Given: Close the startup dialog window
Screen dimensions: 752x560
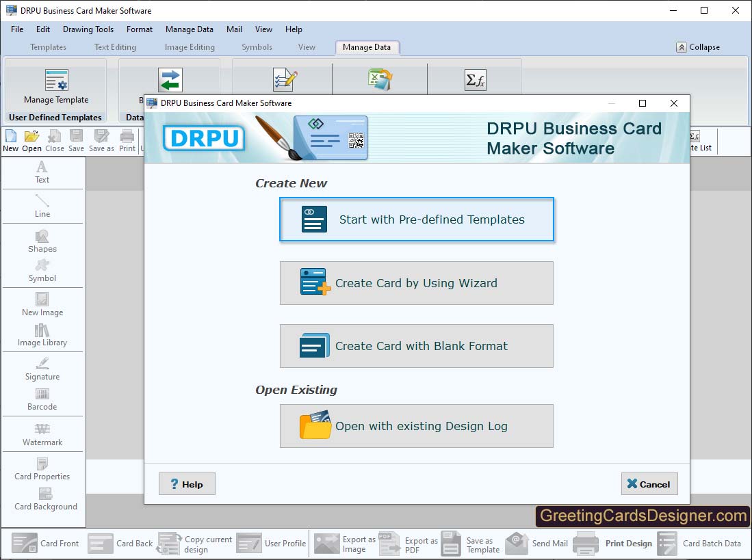Looking at the screenshot, I should tap(674, 103).
